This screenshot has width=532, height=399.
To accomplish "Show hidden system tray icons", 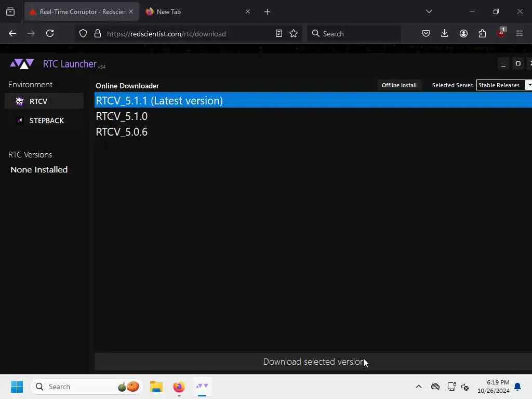I will pos(419,387).
